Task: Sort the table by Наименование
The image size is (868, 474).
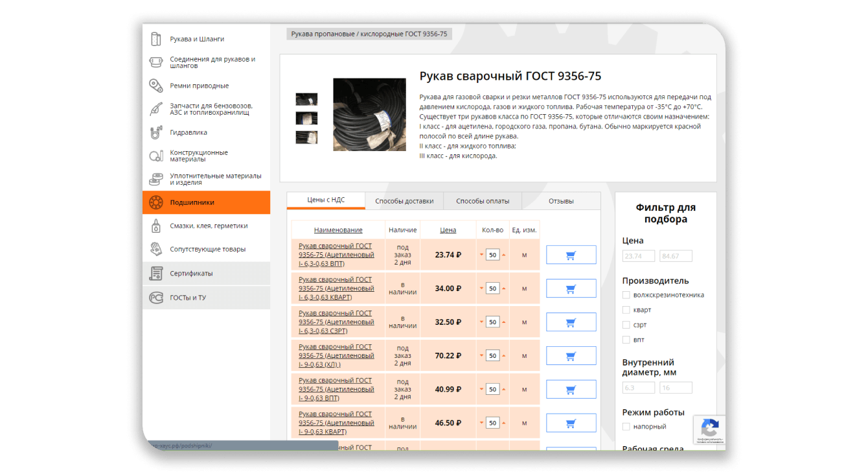Action: tap(338, 230)
